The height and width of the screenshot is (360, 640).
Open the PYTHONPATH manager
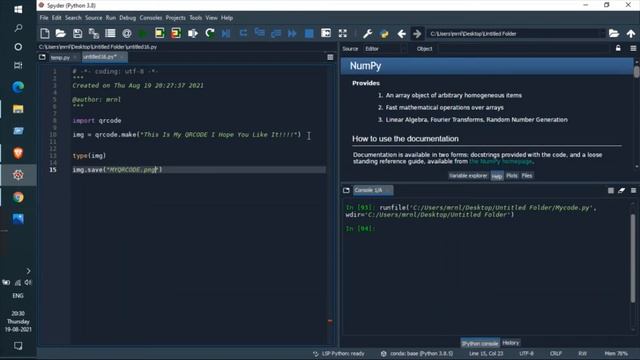384,33
